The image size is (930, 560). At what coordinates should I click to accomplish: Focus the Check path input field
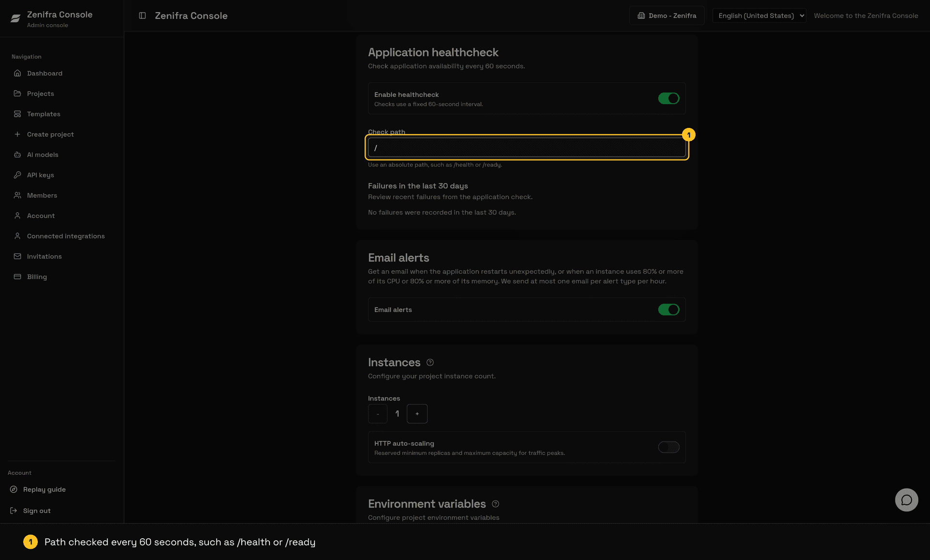[x=527, y=147]
